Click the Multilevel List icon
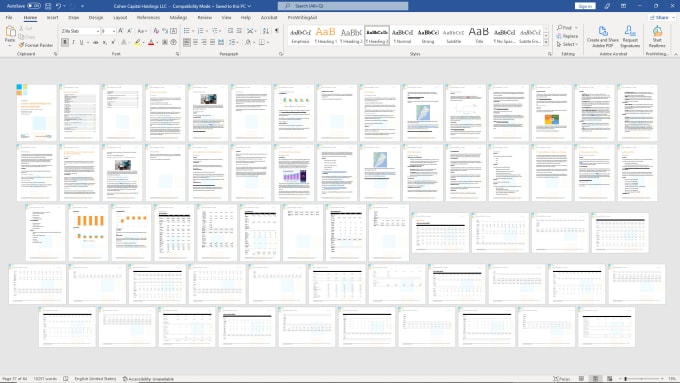680x383 pixels. [x=215, y=31]
